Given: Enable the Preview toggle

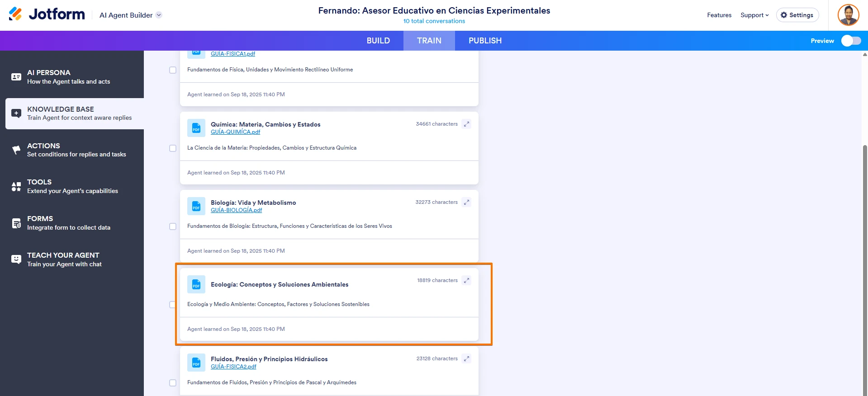Looking at the screenshot, I should 851,40.
